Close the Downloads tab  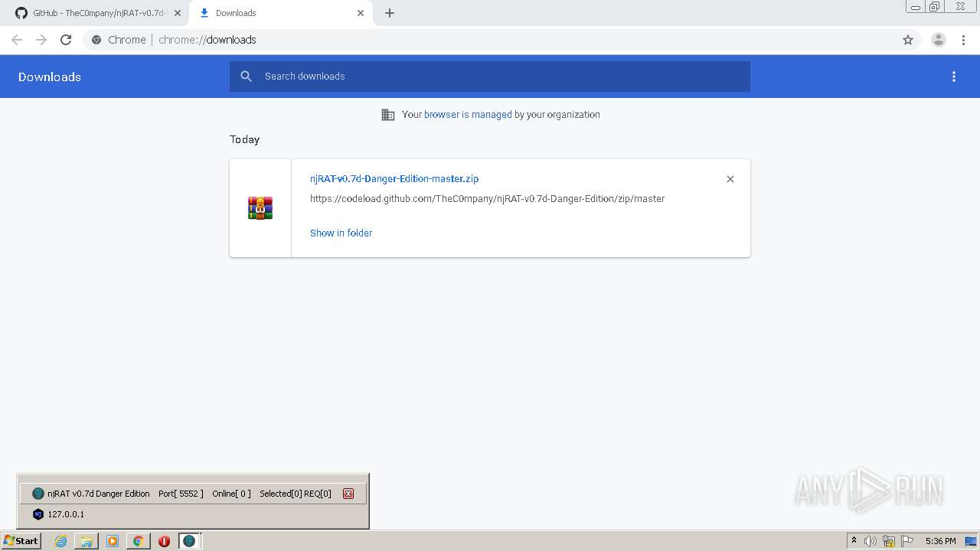coord(361,13)
